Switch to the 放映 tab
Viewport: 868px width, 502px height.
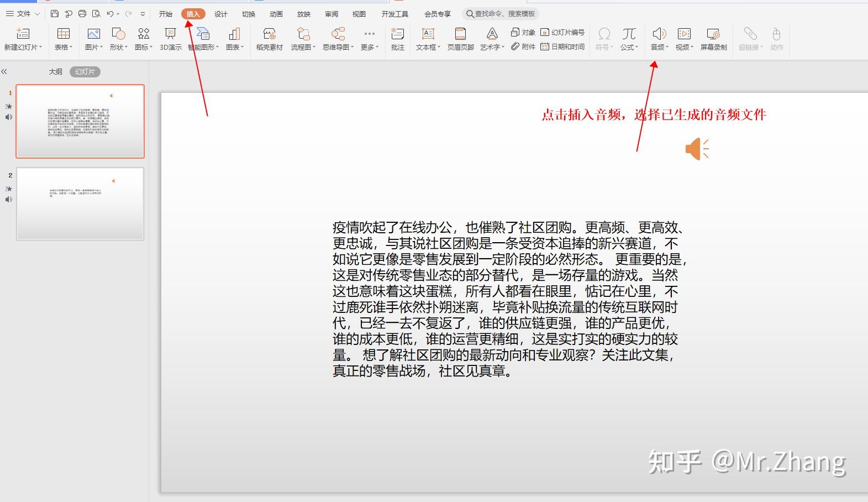tap(304, 14)
